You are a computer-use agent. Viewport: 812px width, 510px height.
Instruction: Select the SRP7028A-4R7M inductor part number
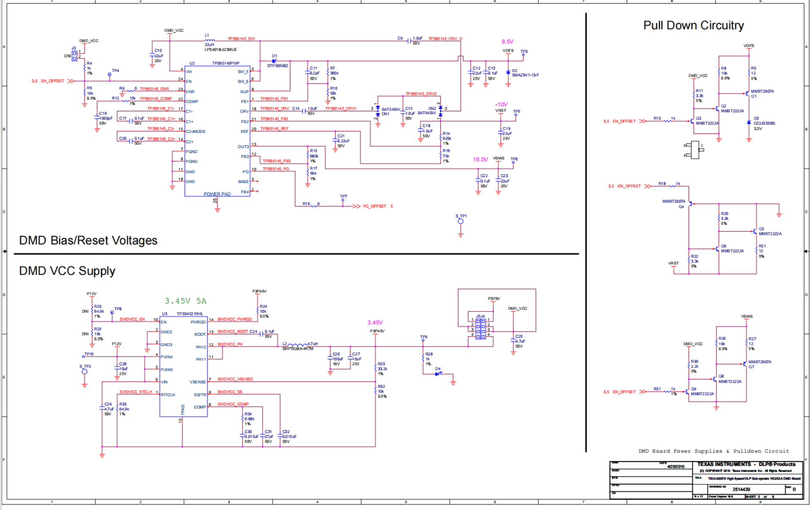point(297,349)
